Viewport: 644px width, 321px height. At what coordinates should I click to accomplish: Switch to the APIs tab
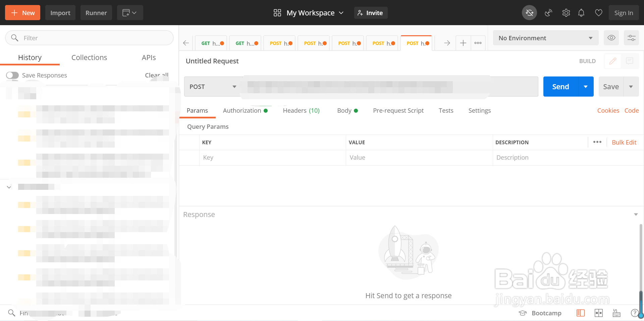149,57
